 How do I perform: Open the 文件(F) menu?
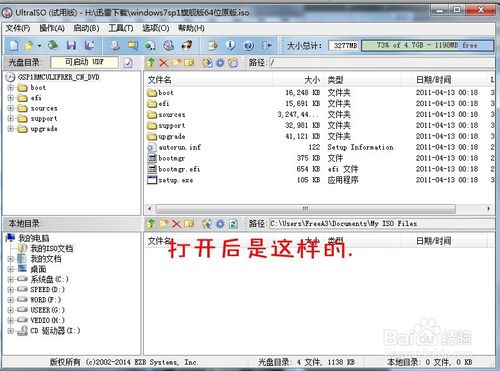pyautogui.click(x=18, y=28)
